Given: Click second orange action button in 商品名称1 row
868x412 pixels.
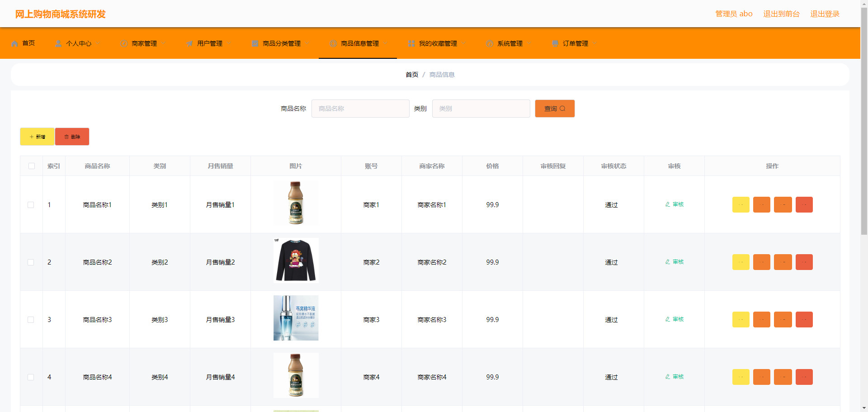Looking at the screenshot, I should 783,204.
